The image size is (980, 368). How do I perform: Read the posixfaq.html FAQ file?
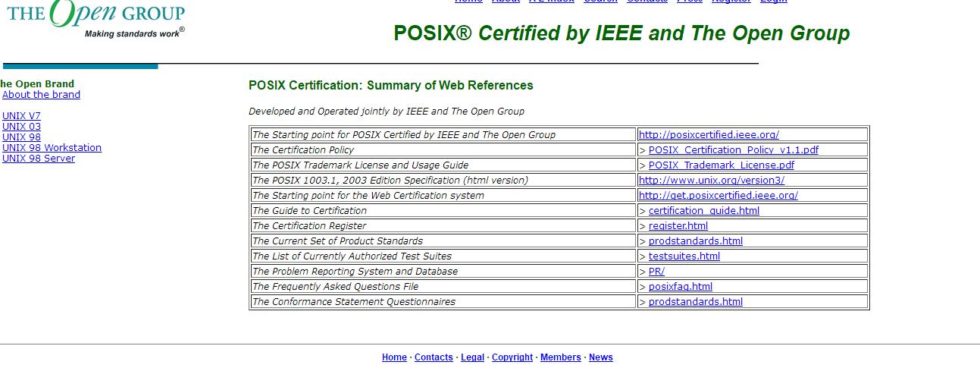pos(680,287)
